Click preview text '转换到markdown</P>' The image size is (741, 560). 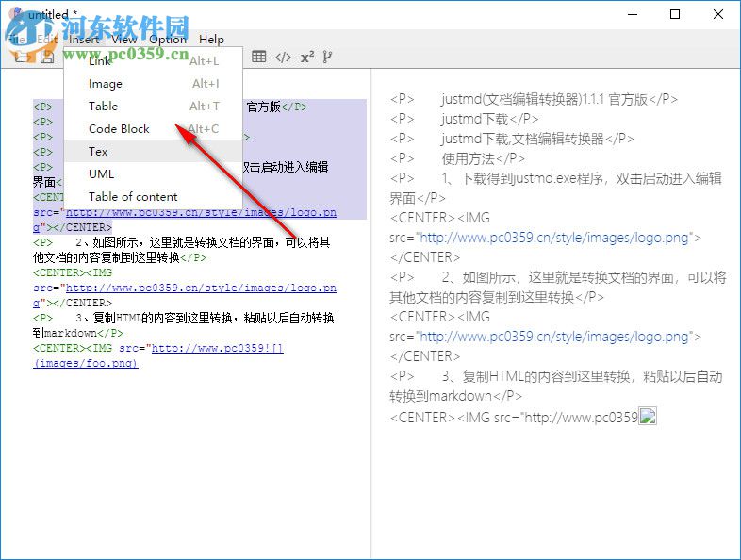455,396
